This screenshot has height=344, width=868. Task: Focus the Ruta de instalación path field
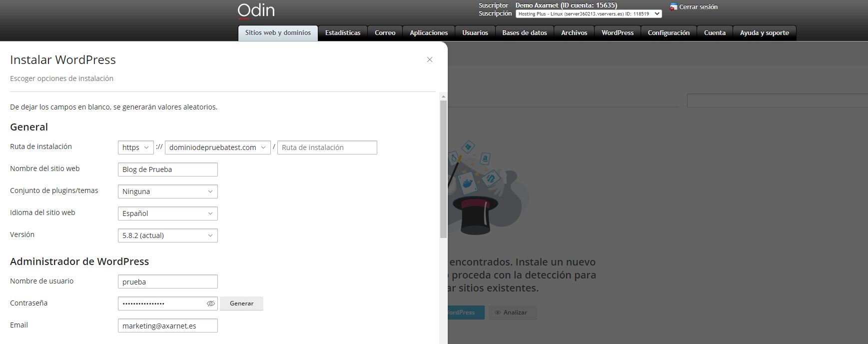click(x=327, y=147)
